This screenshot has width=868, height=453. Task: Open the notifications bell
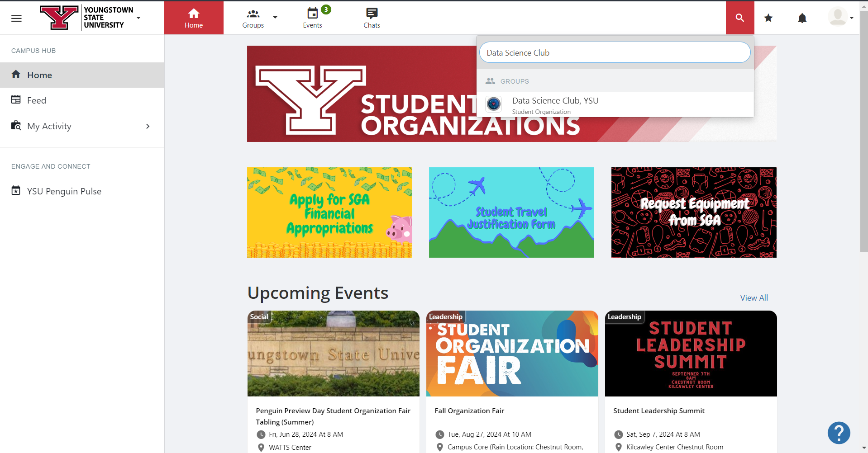(802, 18)
